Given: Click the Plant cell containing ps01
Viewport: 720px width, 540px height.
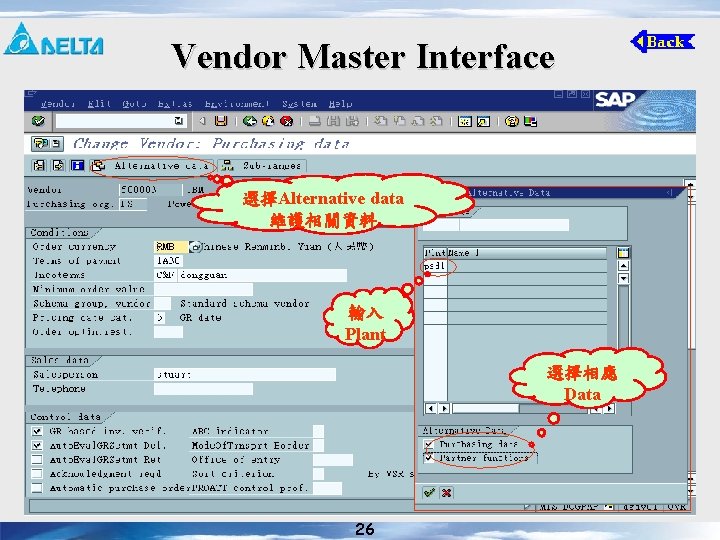Looking at the screenshot, I should (435, 266).
